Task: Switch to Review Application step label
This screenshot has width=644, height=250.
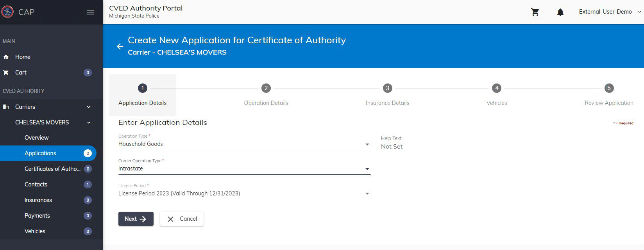Action: (609, 103)
